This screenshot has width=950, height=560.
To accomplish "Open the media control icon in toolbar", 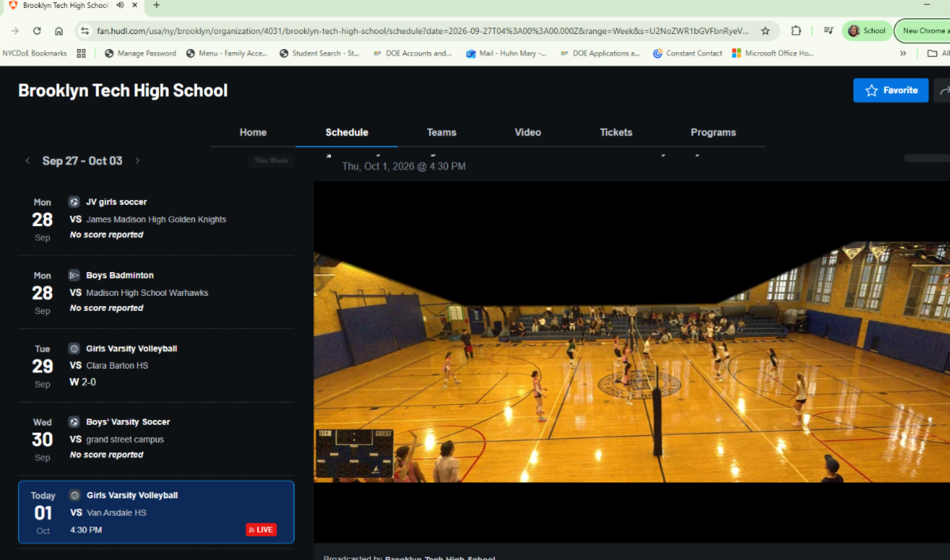I will pyautogui.click(x=828, y=31).
